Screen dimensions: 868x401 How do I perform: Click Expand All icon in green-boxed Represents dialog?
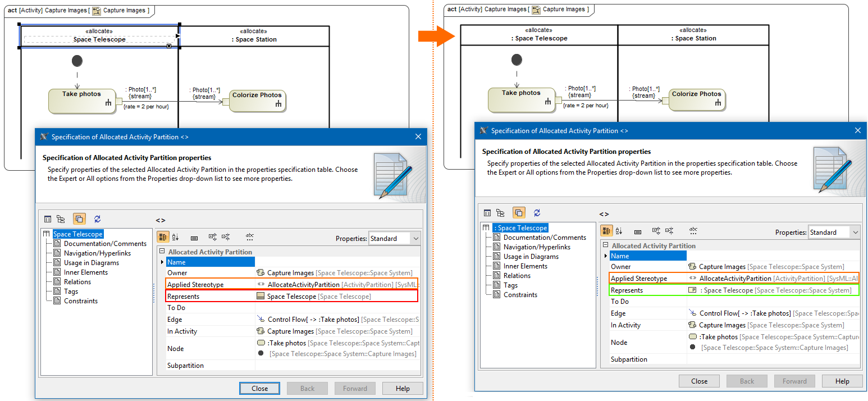click(x=656, y=231)
